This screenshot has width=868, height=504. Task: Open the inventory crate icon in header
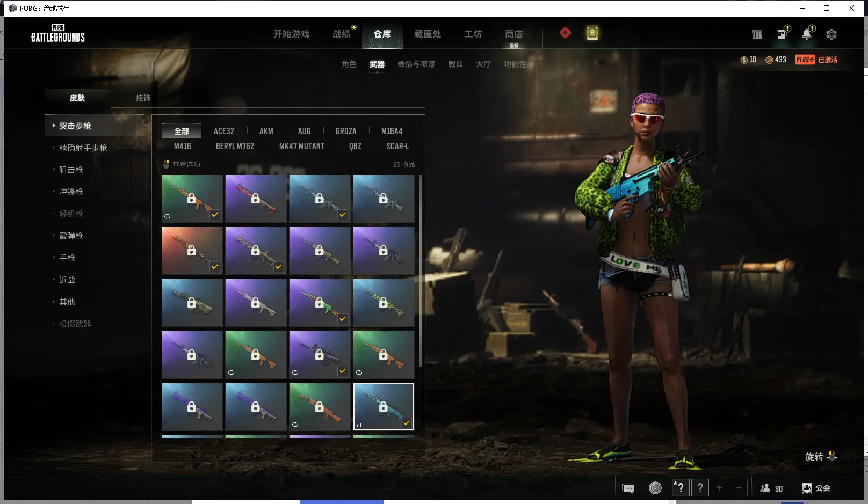[x=757, y=34]
